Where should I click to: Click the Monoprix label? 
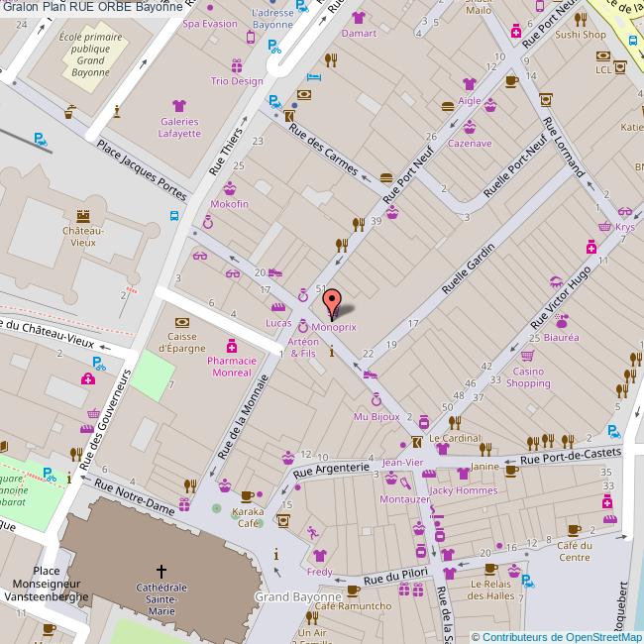tap(334, 327)
